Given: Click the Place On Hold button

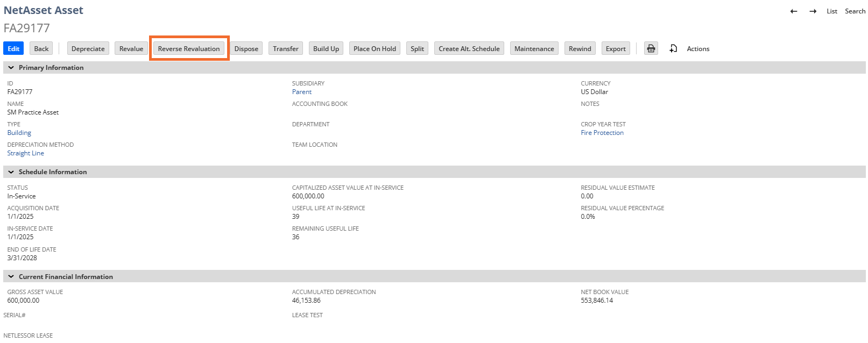Looking at the screenshot, I should pos(375,48).
